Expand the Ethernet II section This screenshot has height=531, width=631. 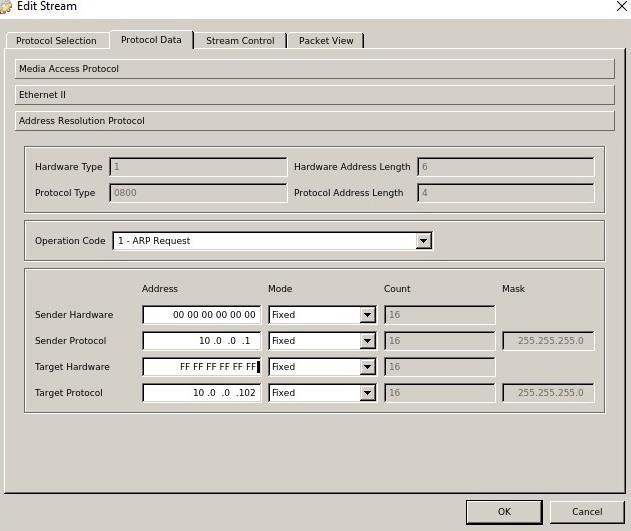point(315,95)
